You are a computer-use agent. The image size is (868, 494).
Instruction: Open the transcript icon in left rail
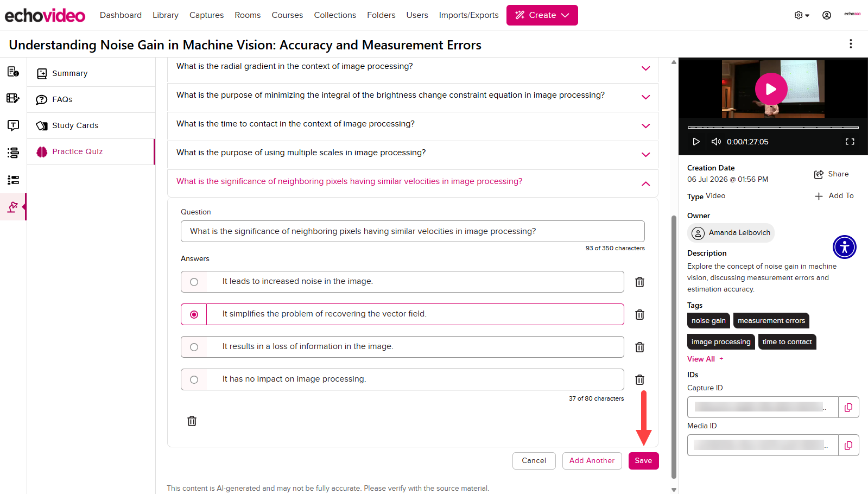click(13, 125)
